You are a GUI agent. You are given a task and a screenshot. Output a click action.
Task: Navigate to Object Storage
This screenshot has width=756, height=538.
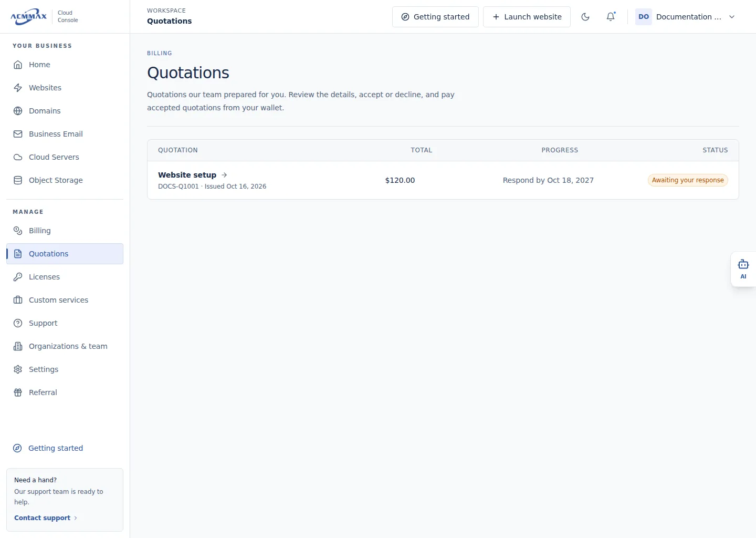coord(65,180)
